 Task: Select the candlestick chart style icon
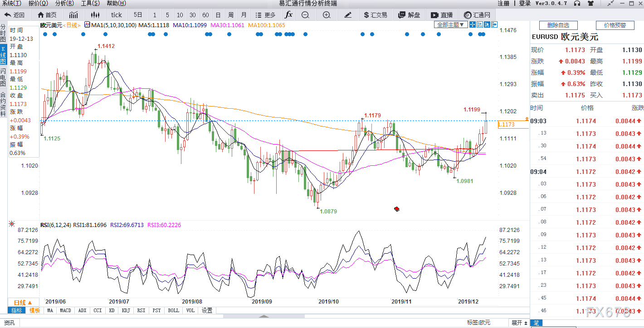(x=94, y=15)
